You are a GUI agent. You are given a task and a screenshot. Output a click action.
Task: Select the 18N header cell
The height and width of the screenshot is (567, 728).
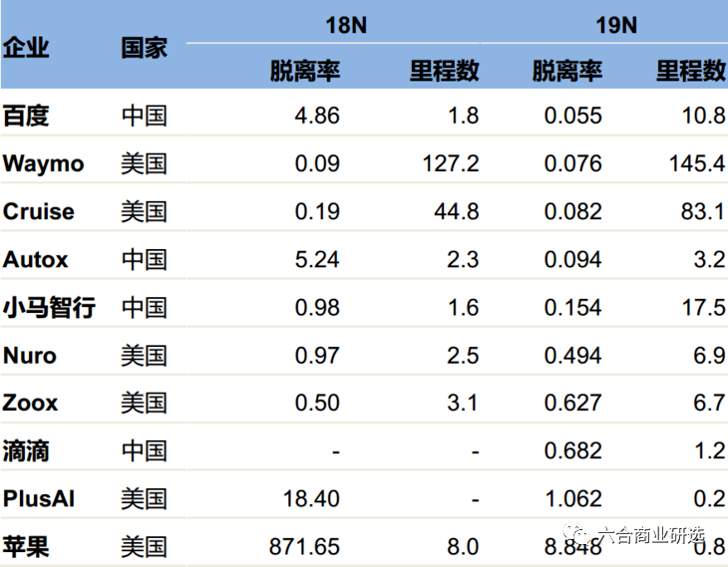click(346, 25)
